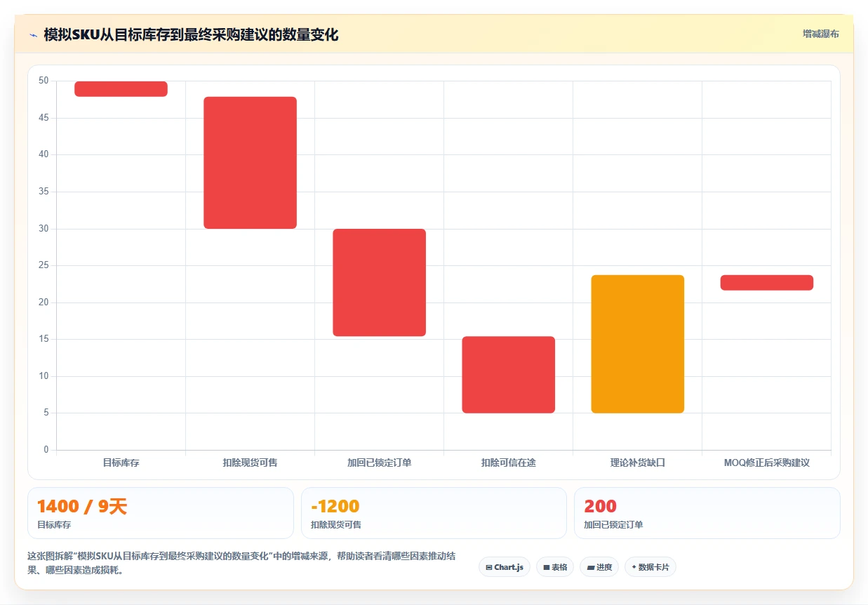Image resolution: width=868 pixels, height=605 pixels.
Task: Click the 目标库存 red bar in chart
Action: click(121, 88)
